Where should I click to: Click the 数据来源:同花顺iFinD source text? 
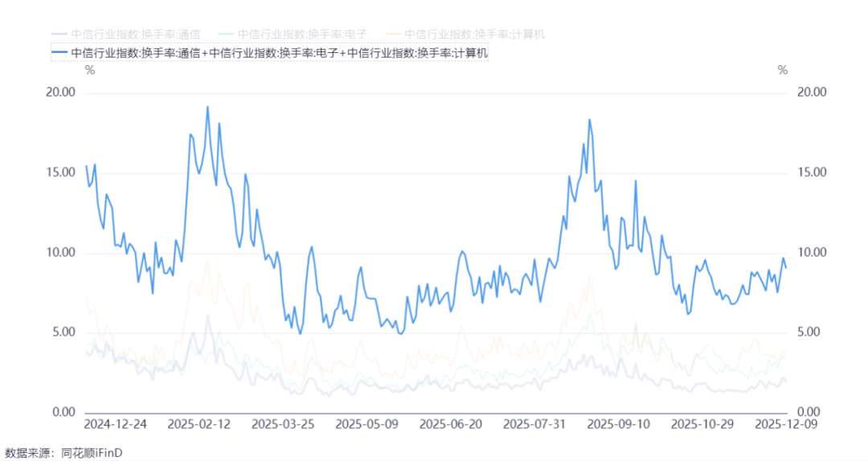click(63, 453)
